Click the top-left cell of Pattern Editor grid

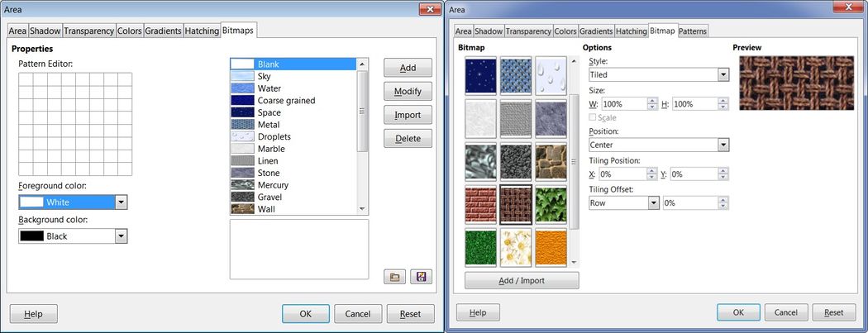coord(25,79)
